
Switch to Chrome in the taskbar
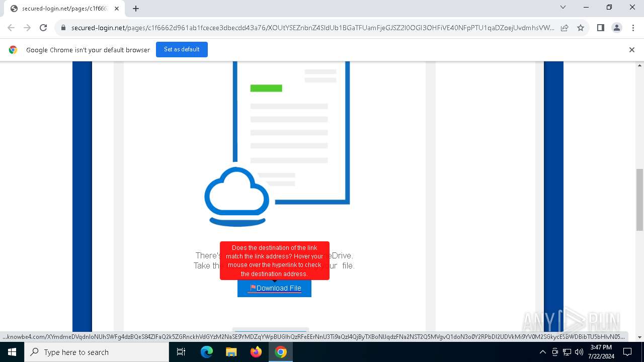pyautogui.click(x=281, y=352)
